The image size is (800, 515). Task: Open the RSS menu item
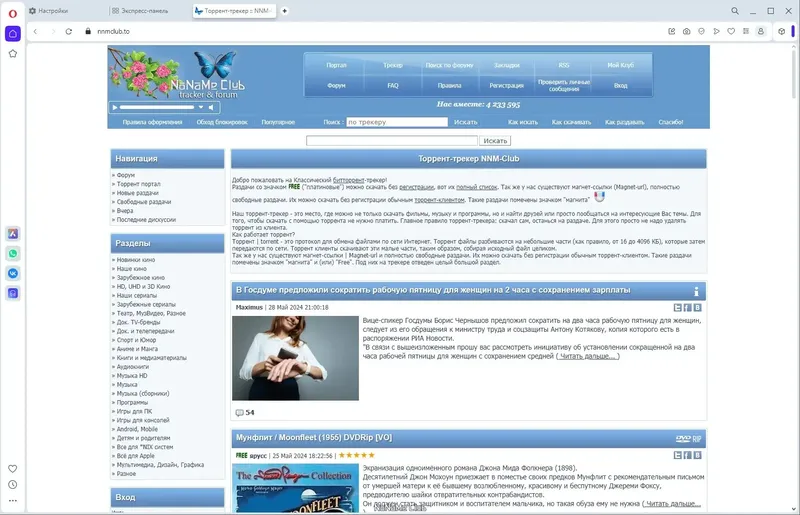[564, 65]
